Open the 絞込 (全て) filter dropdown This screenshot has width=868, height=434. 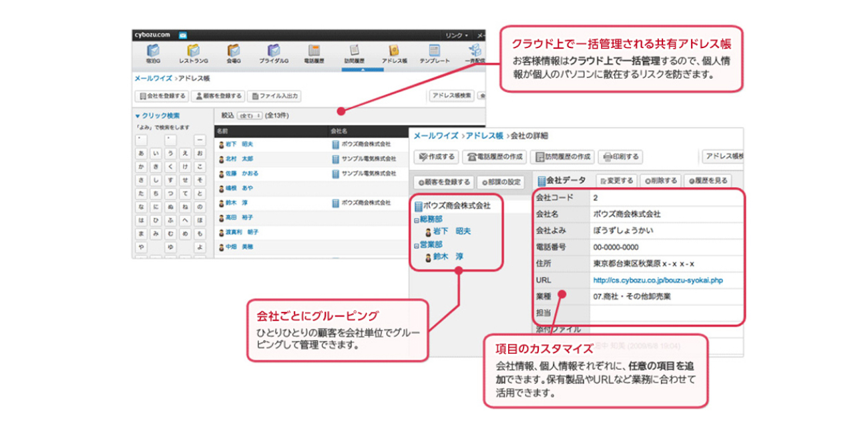(x=249, y=114)
